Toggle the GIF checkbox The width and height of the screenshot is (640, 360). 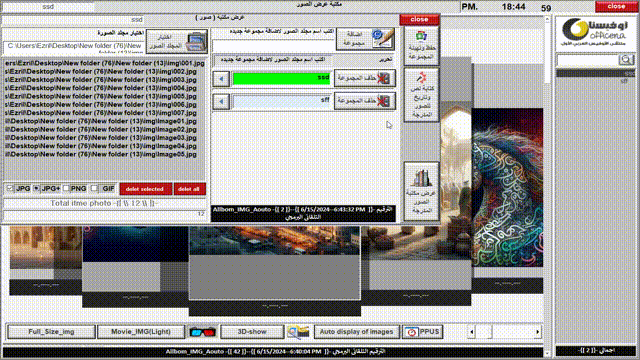point(94,188)
